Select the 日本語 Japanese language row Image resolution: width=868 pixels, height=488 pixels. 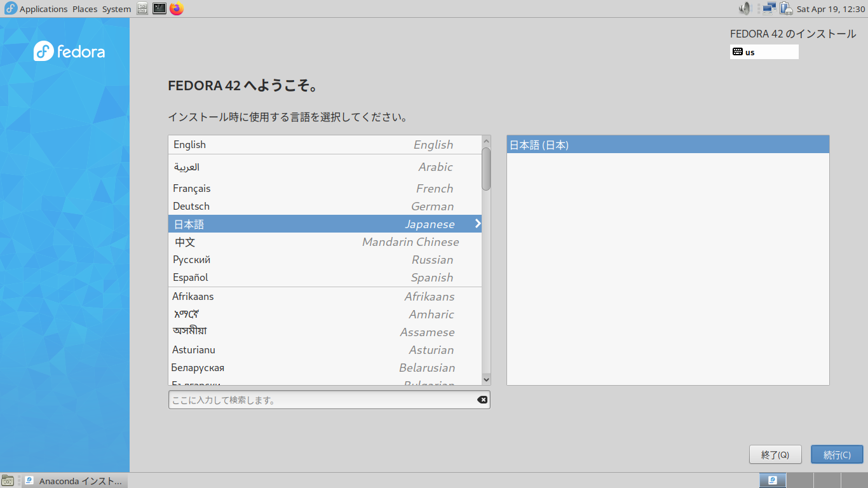click(x=325, y=224)
